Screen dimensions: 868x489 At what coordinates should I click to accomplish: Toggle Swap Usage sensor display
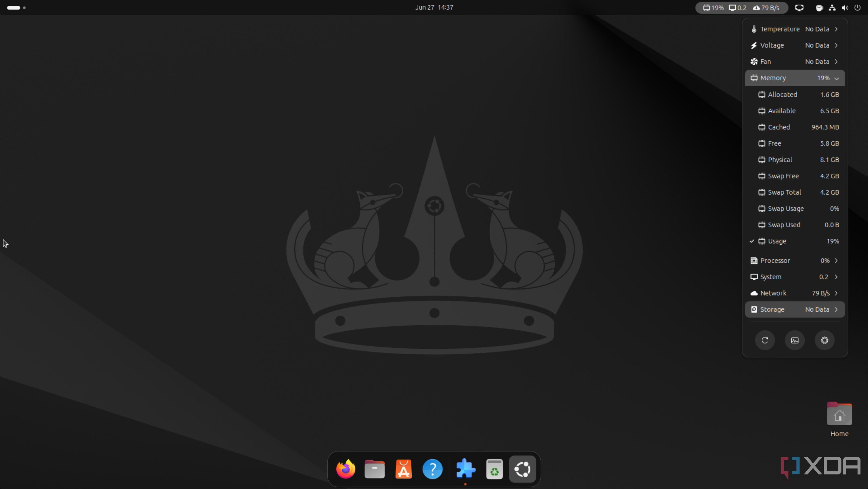[x=795, y=209]
